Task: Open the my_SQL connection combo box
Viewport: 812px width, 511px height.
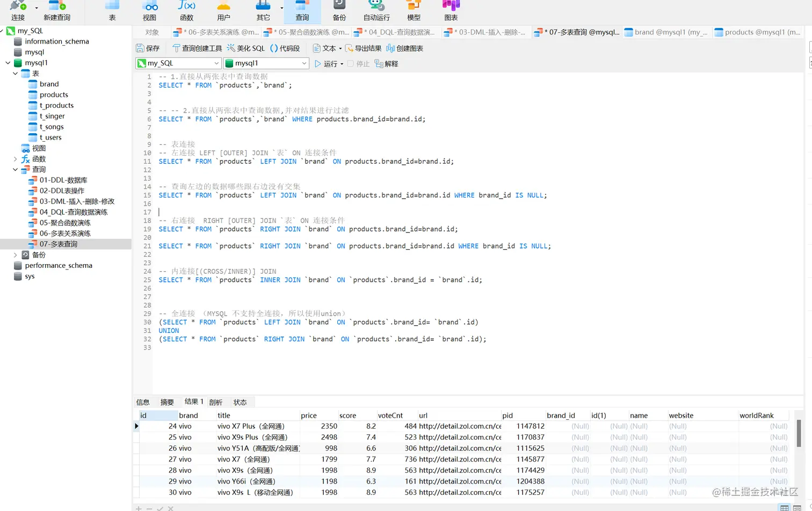Action: tap(178, 63)
